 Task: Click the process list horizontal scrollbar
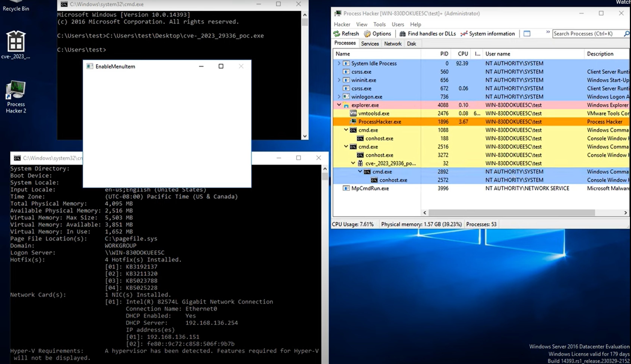tap(511, 213)
